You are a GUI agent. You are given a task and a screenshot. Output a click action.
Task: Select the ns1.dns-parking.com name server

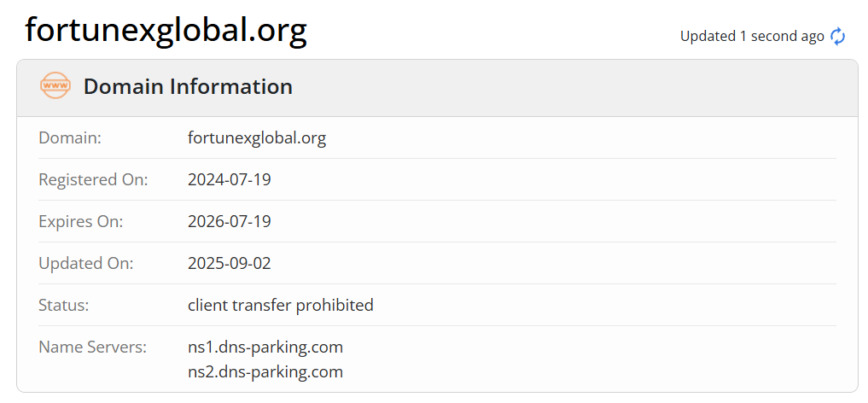[265, 347]
